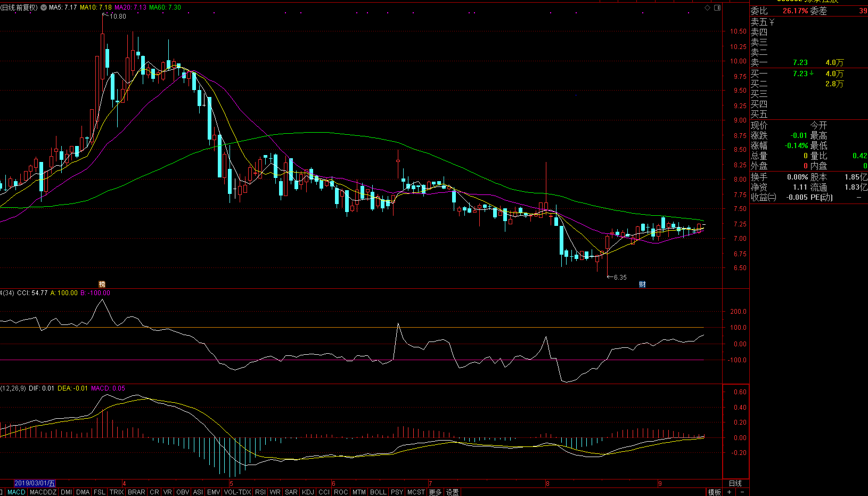Viewport: 868px width, 496px height.
Task: Click the 委比 26.17% value
Action: point(796,11)
